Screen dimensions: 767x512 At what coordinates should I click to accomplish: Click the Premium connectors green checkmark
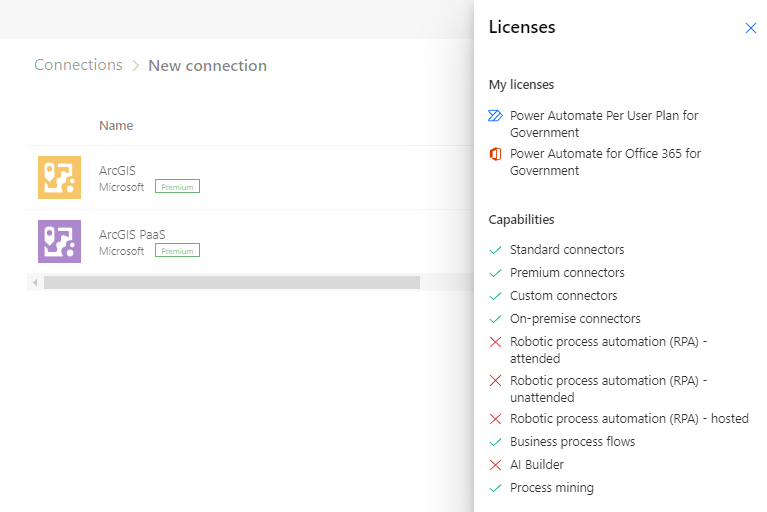[x=495, y=273]
